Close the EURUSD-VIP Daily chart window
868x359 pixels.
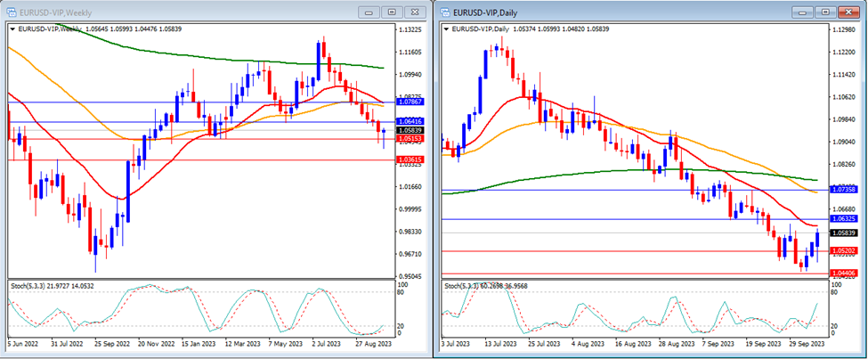pyautogui.click(x=849, y=12)
